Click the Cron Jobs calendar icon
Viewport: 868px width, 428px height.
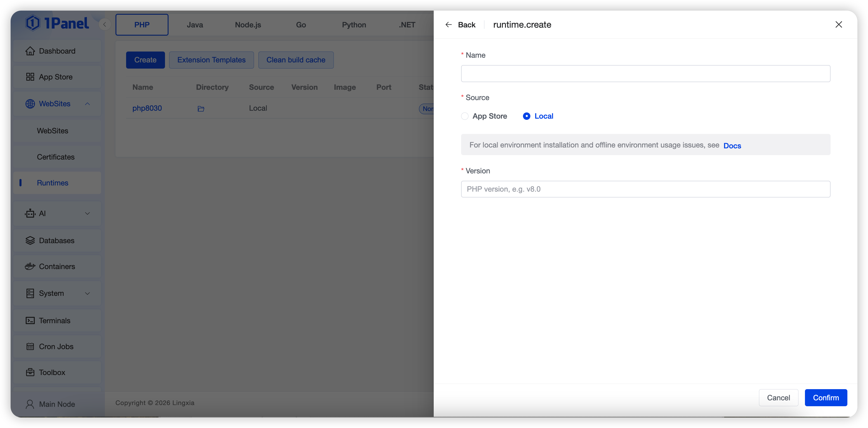(30, 346)
